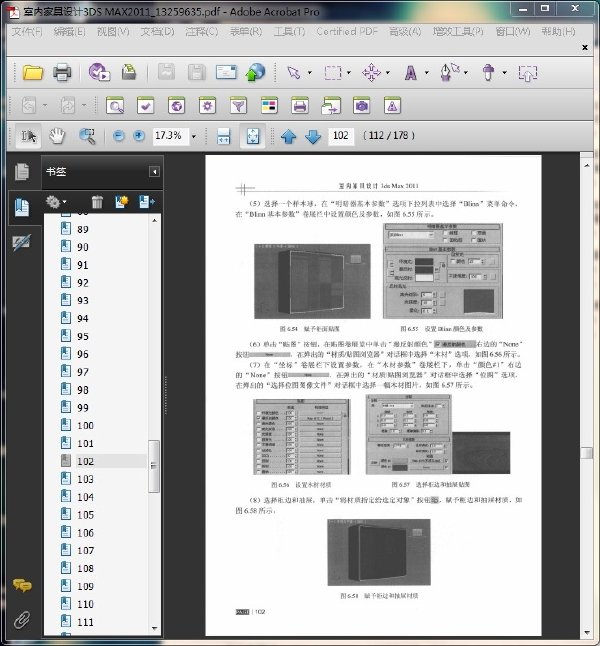Click the email envelope toolbar icon

(x=226, y=72)
